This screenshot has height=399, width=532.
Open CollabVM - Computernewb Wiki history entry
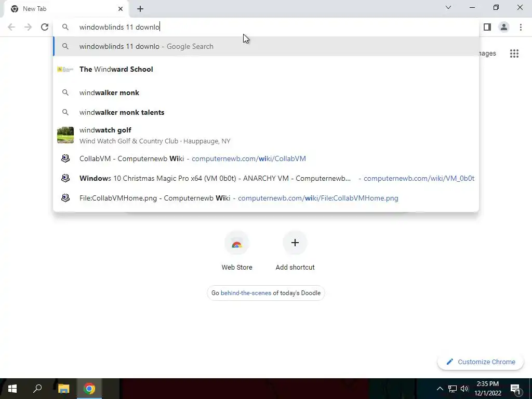tap(266, 158)
